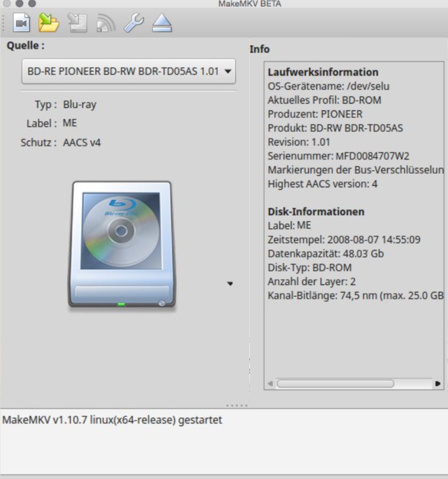Click 'Serienummer: MFD0084707W2' text
The height and width of the screenshot is (479, 448).
point(338,156)
